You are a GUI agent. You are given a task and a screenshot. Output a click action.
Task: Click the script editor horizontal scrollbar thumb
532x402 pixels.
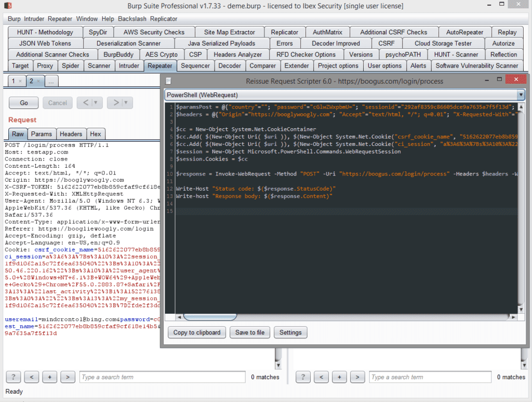[210, 317]
